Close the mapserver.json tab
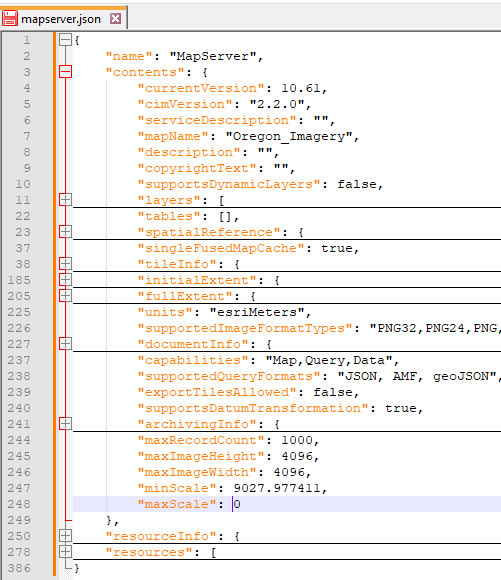The image size is (501, 580). (x=116, y=18)
